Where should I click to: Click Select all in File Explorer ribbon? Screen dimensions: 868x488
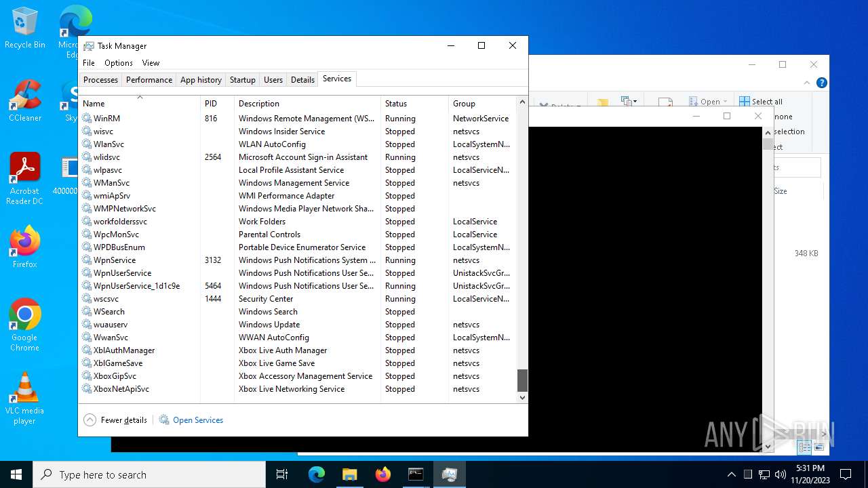tap(761, 102)
